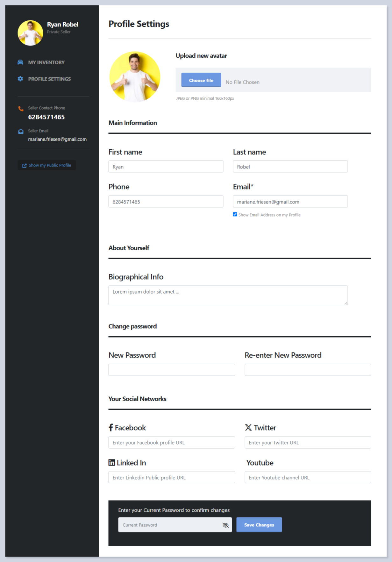Image resolution: width=392 pixels, height=562 pixels.
Task: Click the seller email envelope icon
Action: pyautogui.click(x=21, y=131)
